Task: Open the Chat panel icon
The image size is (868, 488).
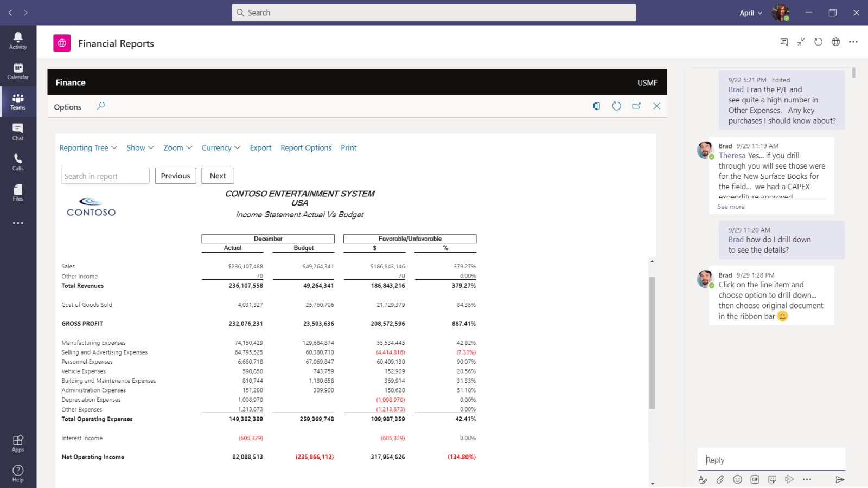Action: click(x=18, y=132)
